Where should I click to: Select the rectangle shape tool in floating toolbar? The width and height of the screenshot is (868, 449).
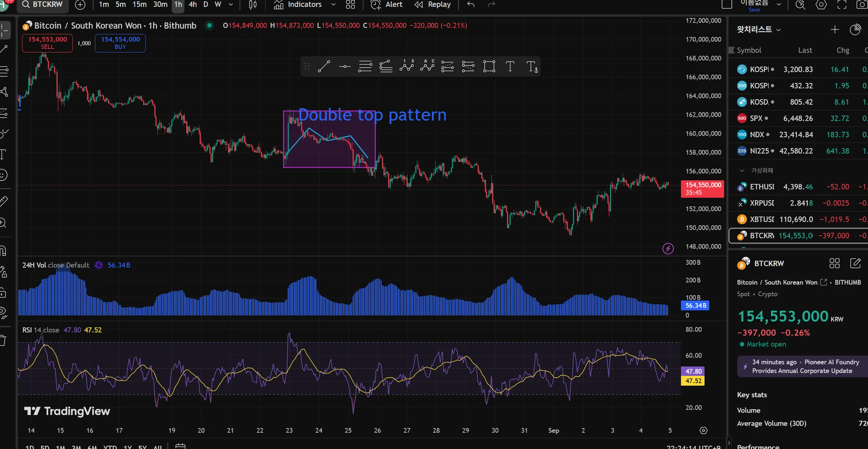coord(489,67)
